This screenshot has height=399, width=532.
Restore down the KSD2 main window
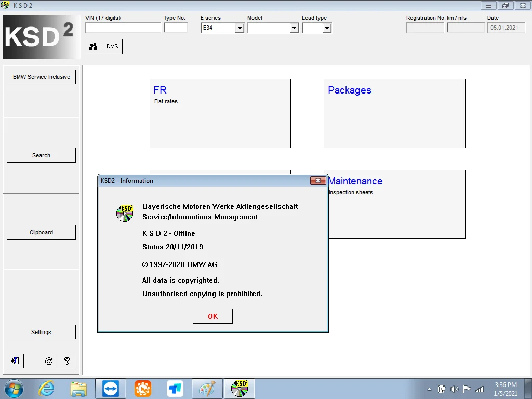point(506,5)
